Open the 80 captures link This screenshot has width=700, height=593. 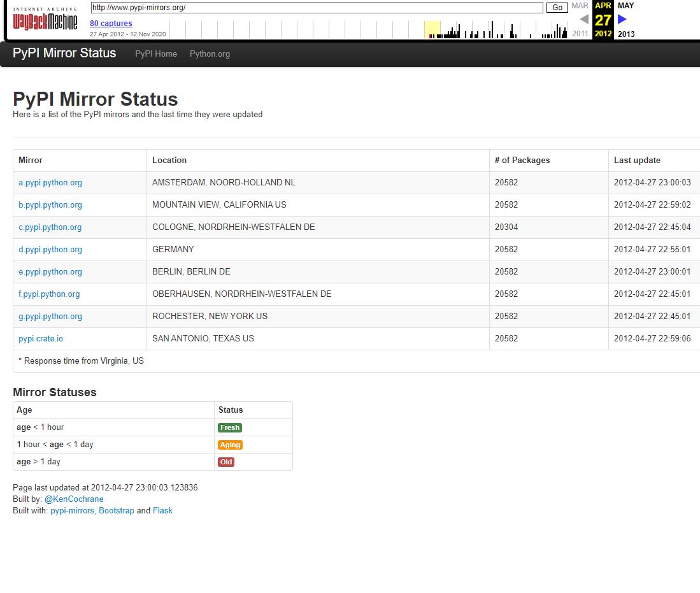pos(111,24)
